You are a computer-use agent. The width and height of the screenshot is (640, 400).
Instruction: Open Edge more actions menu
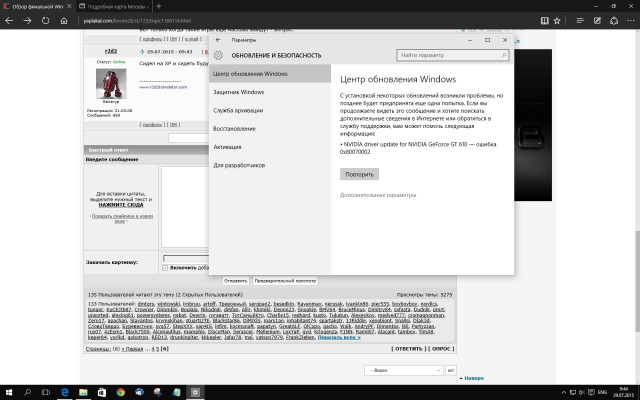[631, 20]
